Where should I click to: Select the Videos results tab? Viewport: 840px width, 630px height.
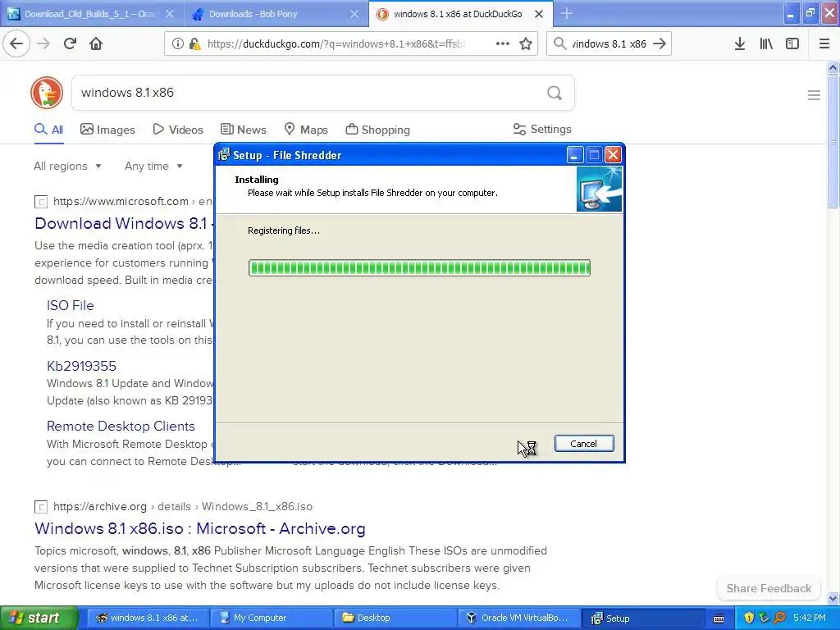[178, 130]
